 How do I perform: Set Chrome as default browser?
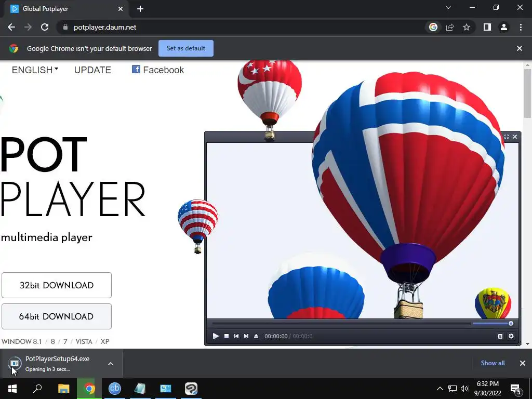pyautogui.click(x=186, y=48)
